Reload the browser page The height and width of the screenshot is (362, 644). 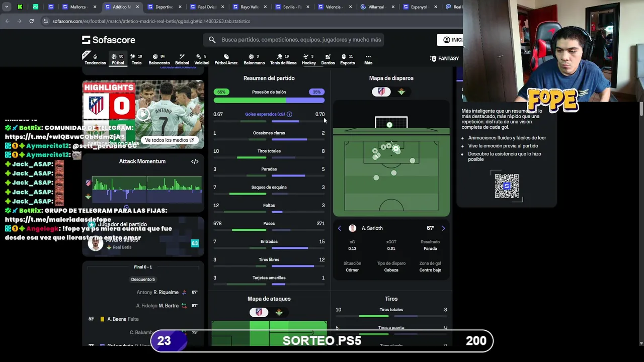pyautogui.click(x=31, y=21)
